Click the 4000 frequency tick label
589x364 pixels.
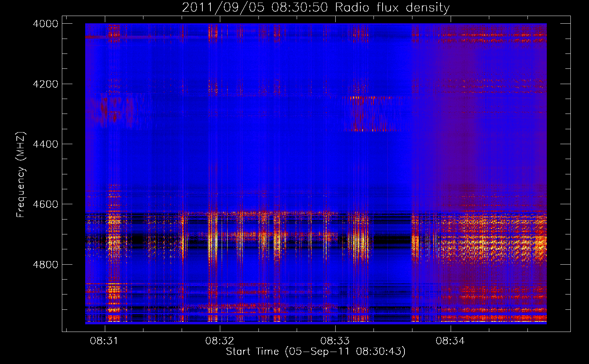(46, 24)
